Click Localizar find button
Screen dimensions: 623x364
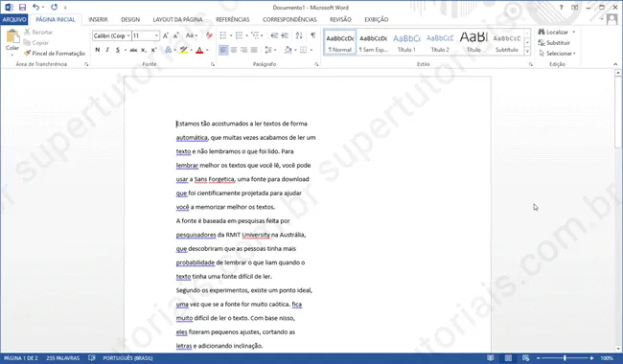(x=557, y=33)
